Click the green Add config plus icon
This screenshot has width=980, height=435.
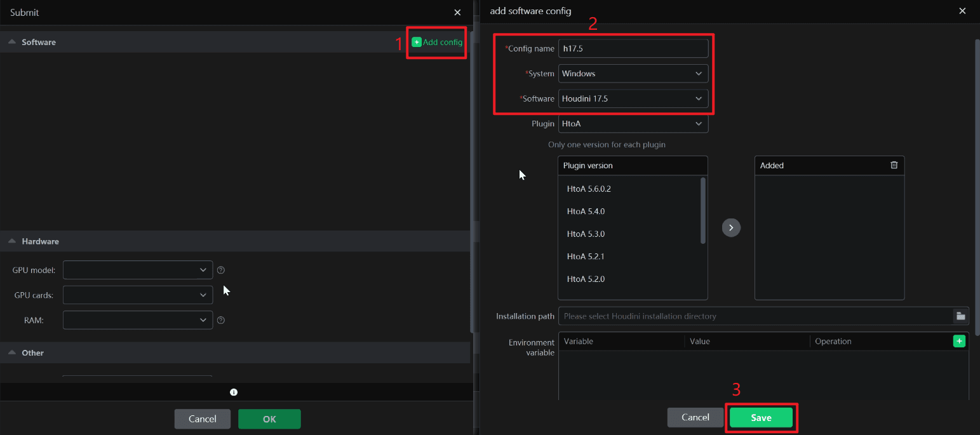tap(417, 42)
